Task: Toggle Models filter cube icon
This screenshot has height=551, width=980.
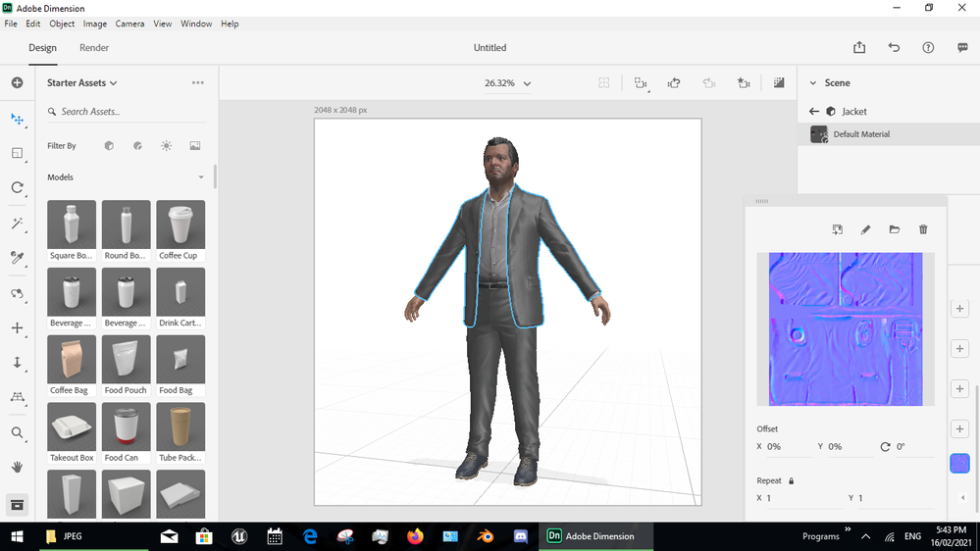Action: (x=109, y=145)
